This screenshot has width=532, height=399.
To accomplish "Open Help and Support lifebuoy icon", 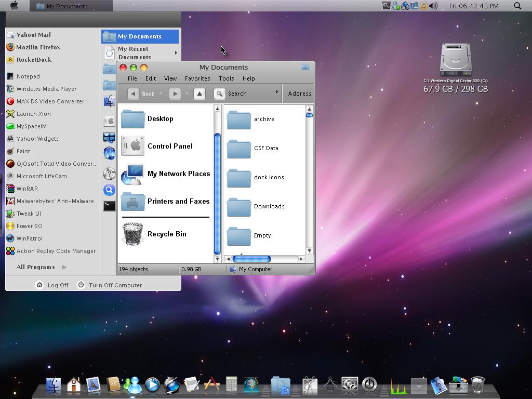I will click(x=109, y=174).
